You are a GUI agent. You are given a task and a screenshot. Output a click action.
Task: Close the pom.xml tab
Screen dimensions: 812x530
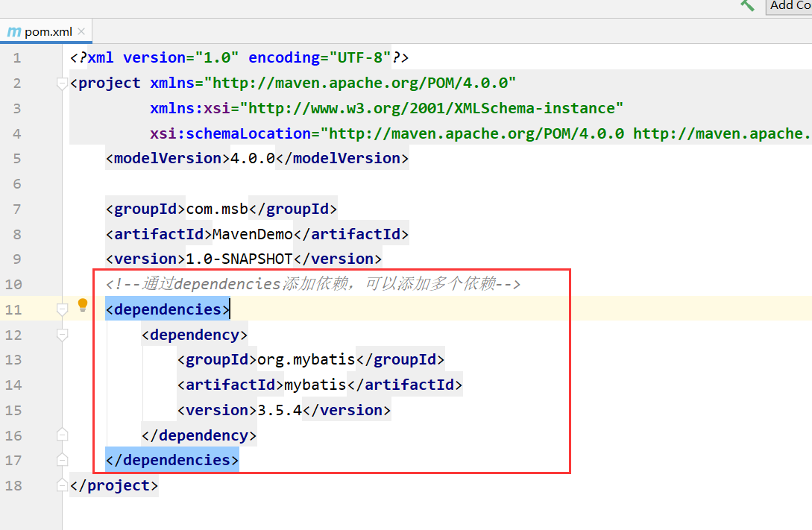click(x=81, y=31)
